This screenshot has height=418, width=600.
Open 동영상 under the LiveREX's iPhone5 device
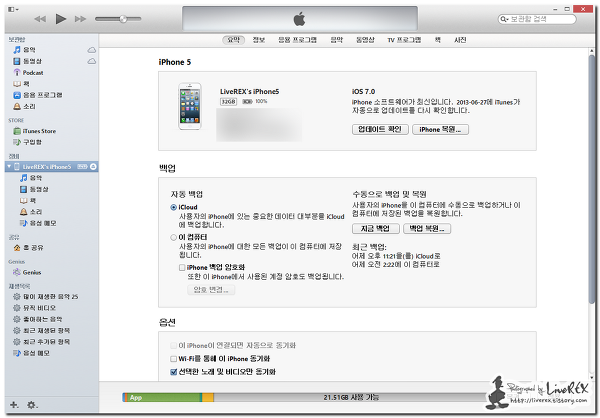34,189
